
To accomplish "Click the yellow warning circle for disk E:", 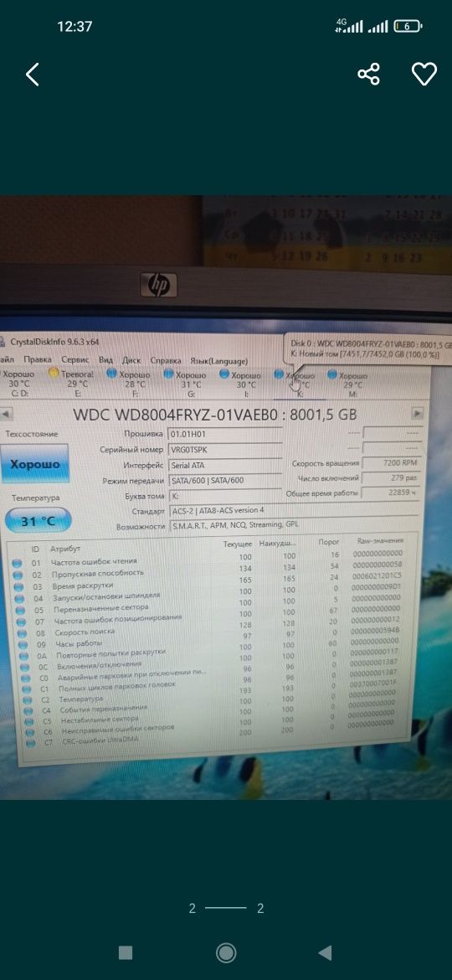I will pos(54,374).
